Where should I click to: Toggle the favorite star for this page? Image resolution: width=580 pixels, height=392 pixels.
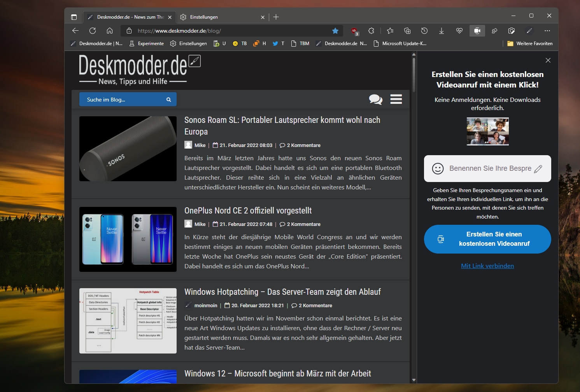335,31
